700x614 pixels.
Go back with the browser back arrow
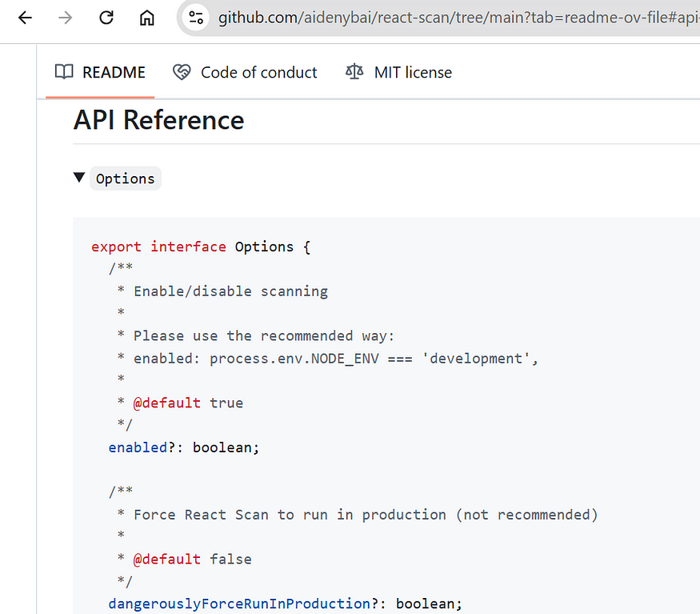[25, 18]
